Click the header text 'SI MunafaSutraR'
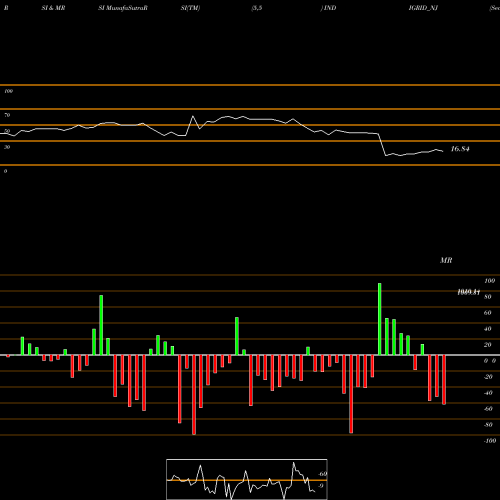500x500 pixels. 123,8
